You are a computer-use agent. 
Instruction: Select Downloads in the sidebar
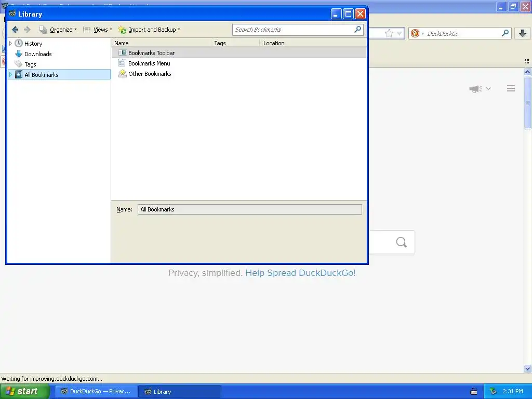click(x=38, y=54)
